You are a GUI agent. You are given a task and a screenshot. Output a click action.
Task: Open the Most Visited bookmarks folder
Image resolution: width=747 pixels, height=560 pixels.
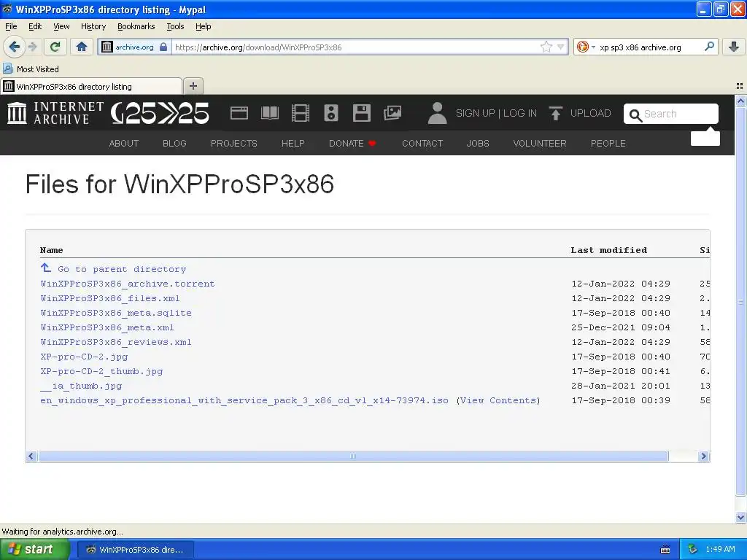click(x=31, y=69)
